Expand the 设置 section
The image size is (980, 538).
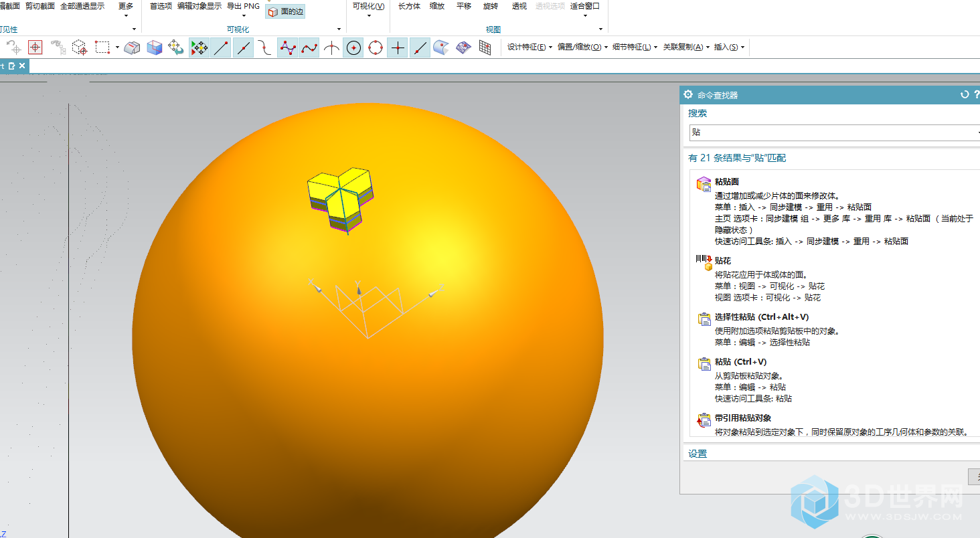click(x=698, y=454)
